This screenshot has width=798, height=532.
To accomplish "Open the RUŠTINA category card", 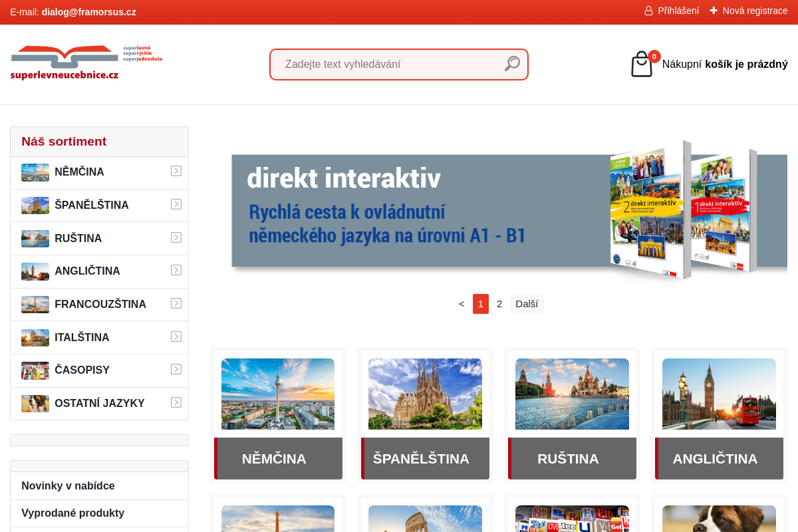I will (x=572, y=416).
